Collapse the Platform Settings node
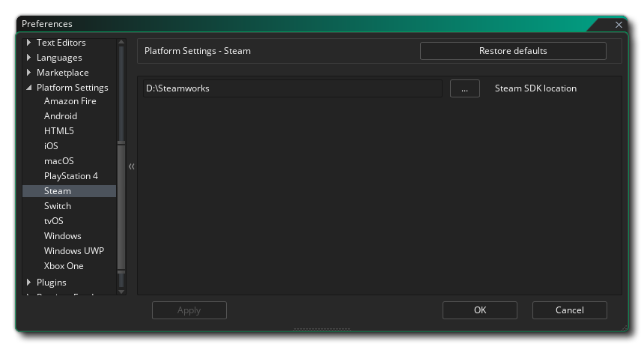The width and height of the screenshot is (644, 347). coord(28,88)
